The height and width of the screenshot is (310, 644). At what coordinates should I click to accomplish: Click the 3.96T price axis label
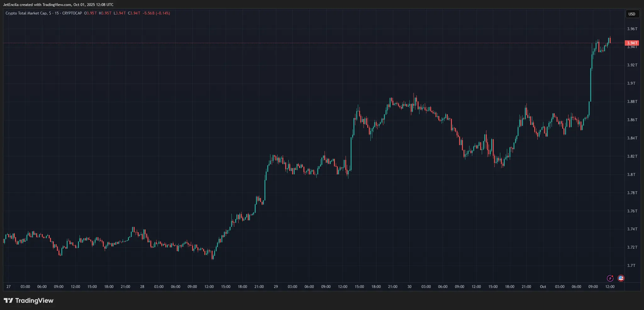pos(632,29)
